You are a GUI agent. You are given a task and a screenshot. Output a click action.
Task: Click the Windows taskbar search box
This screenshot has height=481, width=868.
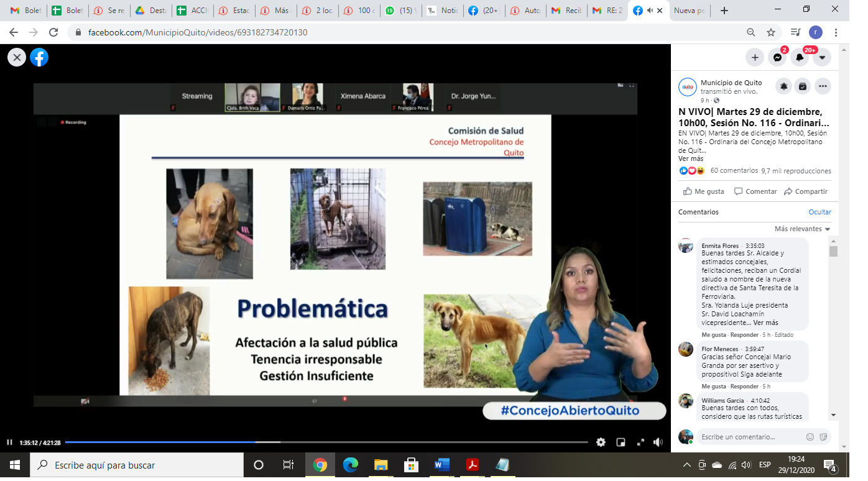pos(137,465)
